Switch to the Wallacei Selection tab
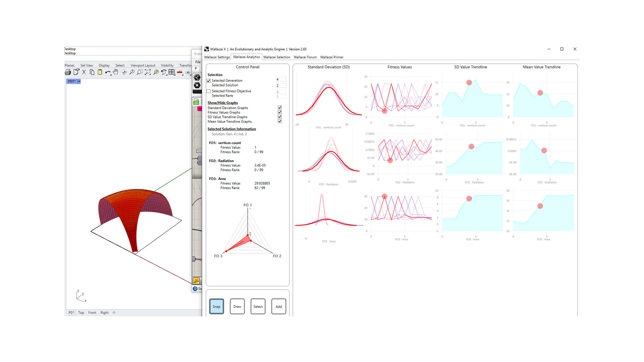 (276, 57)
